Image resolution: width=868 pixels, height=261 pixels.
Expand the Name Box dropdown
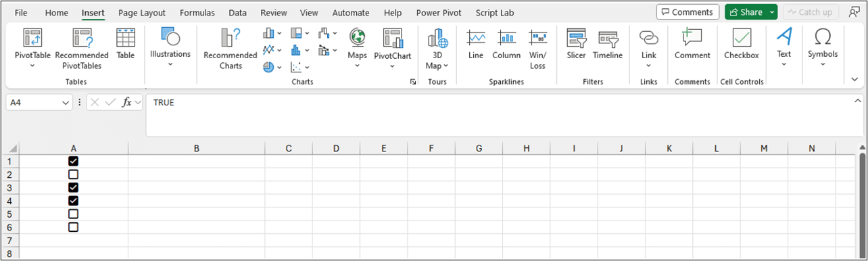click(x=66, y=103)
